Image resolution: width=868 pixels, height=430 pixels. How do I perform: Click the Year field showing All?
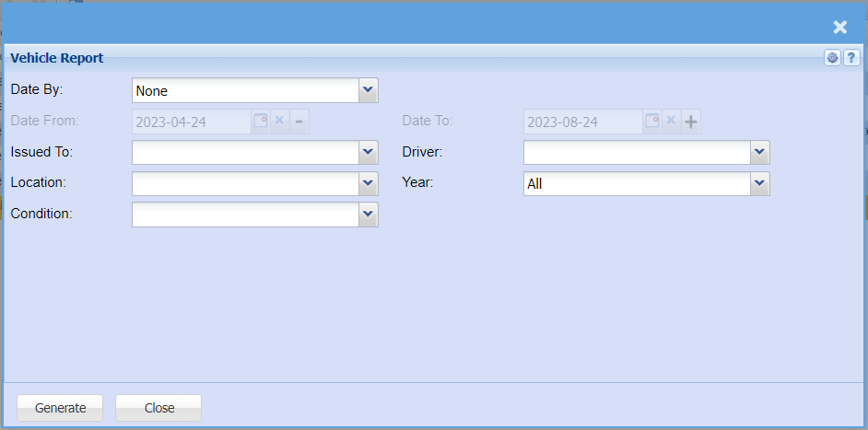(x=637, y=183)
